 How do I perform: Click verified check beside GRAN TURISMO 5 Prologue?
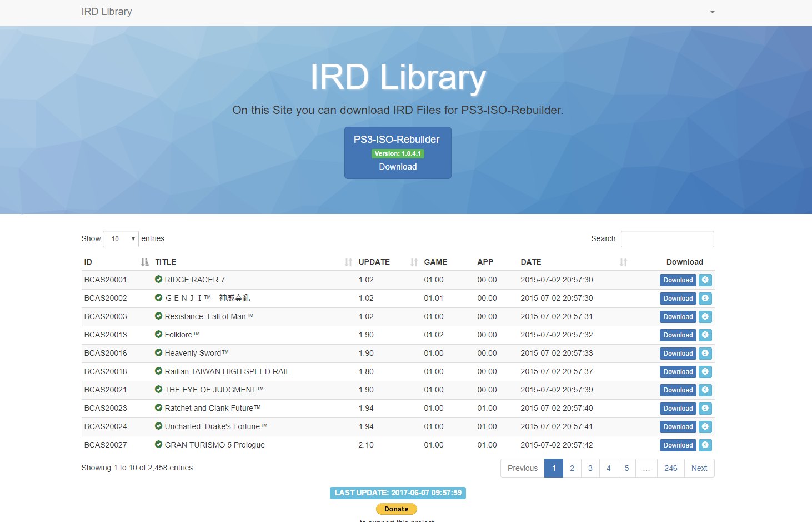pyautogui.click(x=159, y=444)
